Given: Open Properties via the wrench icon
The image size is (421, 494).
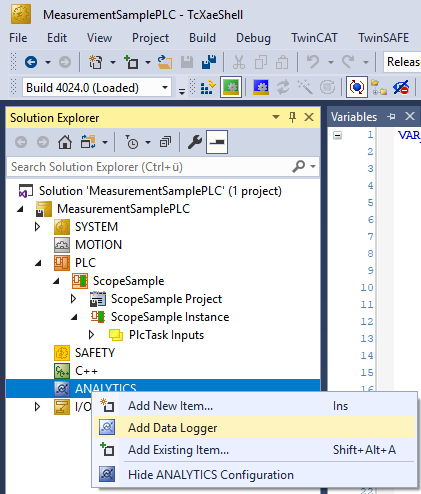Looking at the screenshot, I should pyautogui.click(x=195, y=143).
